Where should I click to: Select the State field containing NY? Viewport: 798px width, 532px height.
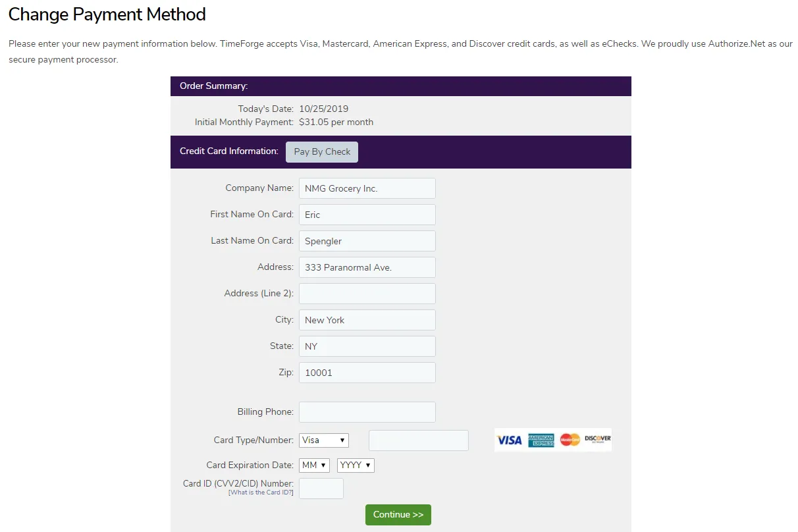[x=367, y=346]
